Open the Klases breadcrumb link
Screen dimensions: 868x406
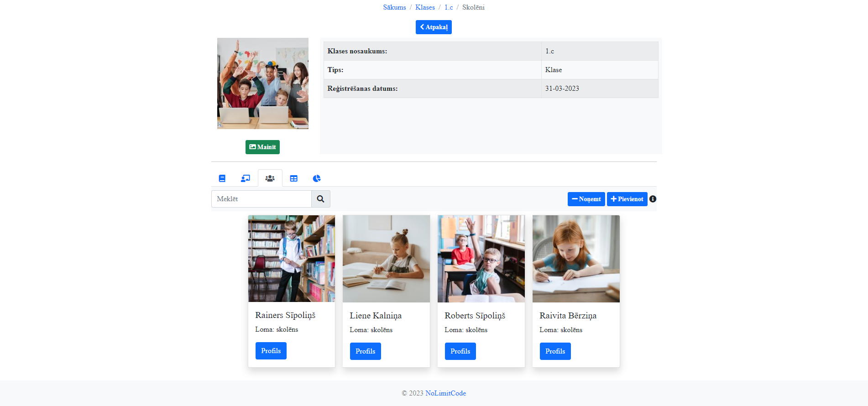tap(425, 7)
